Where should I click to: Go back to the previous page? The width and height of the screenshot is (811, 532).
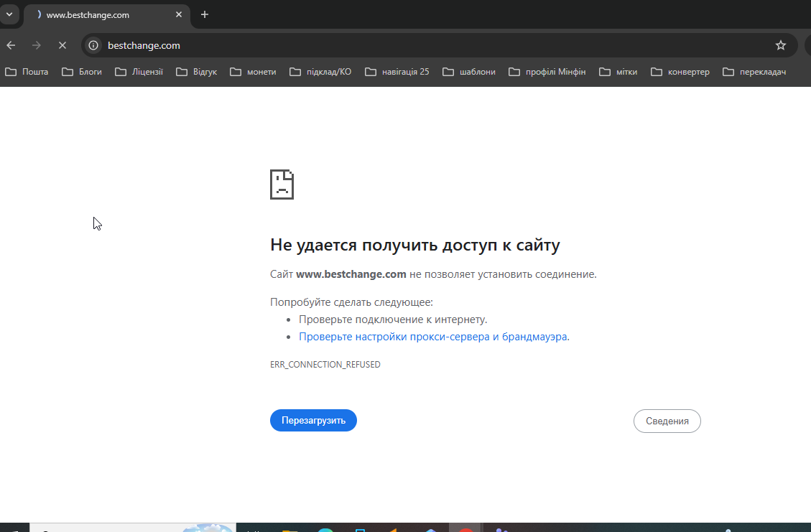point(11,45)
